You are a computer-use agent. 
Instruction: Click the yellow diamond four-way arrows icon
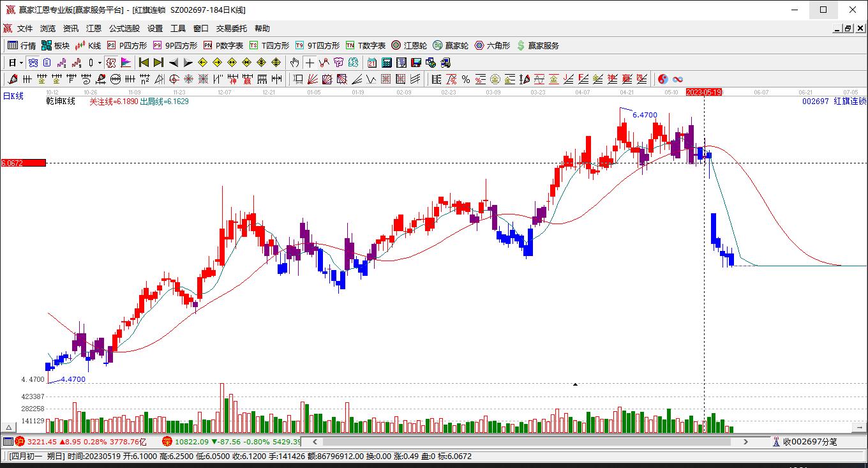276,63
